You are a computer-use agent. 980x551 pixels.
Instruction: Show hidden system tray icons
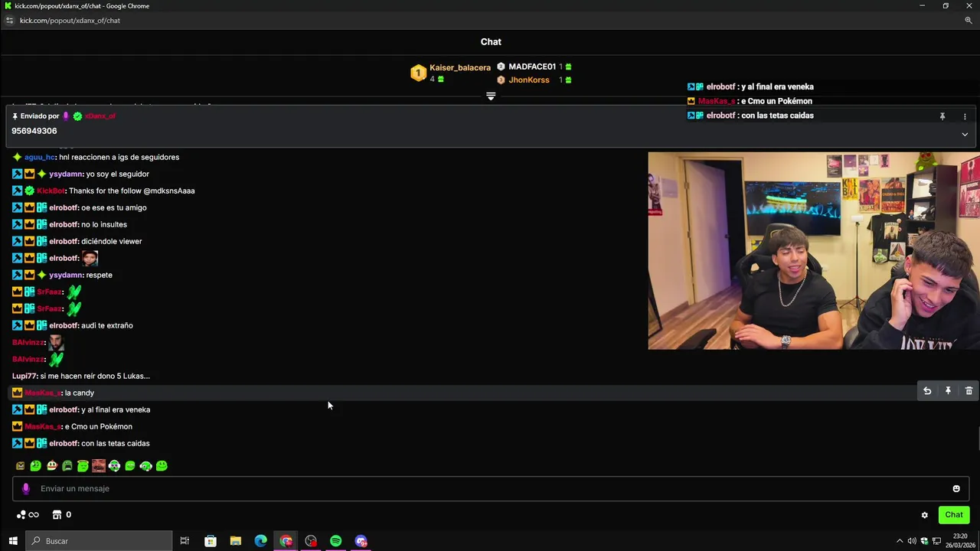[900, 541]
